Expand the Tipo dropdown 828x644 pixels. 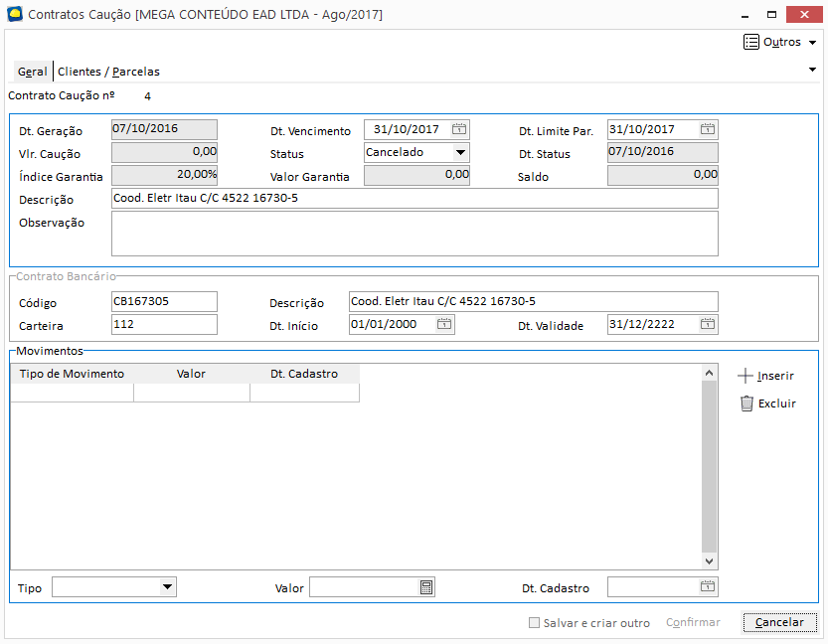pos(167,586)
